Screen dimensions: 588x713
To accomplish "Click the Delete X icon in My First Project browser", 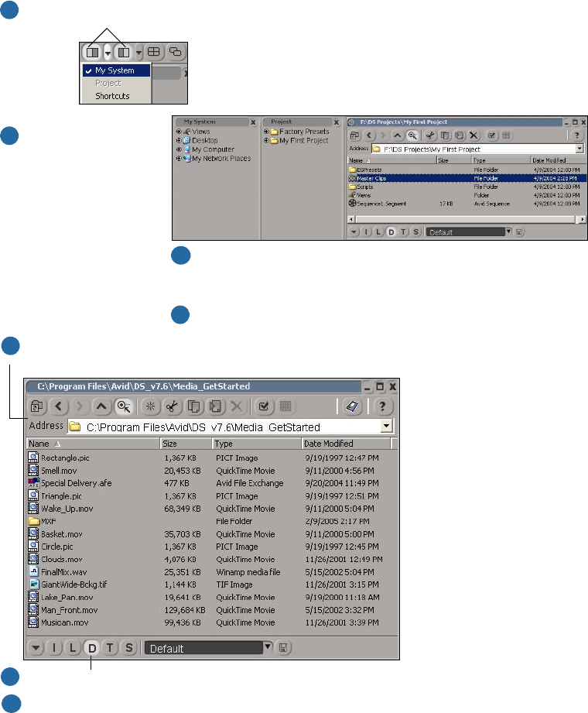I will [473, 135].
